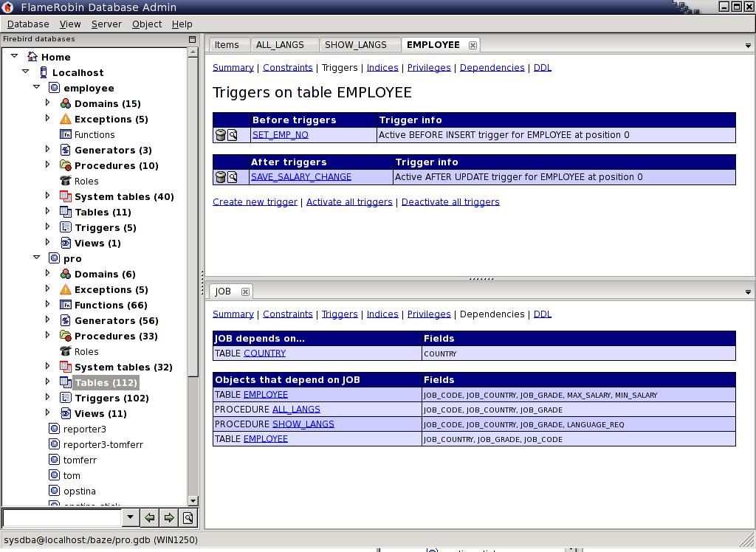
Task: Click the tomferr database icon
Action: pos(55,460)
